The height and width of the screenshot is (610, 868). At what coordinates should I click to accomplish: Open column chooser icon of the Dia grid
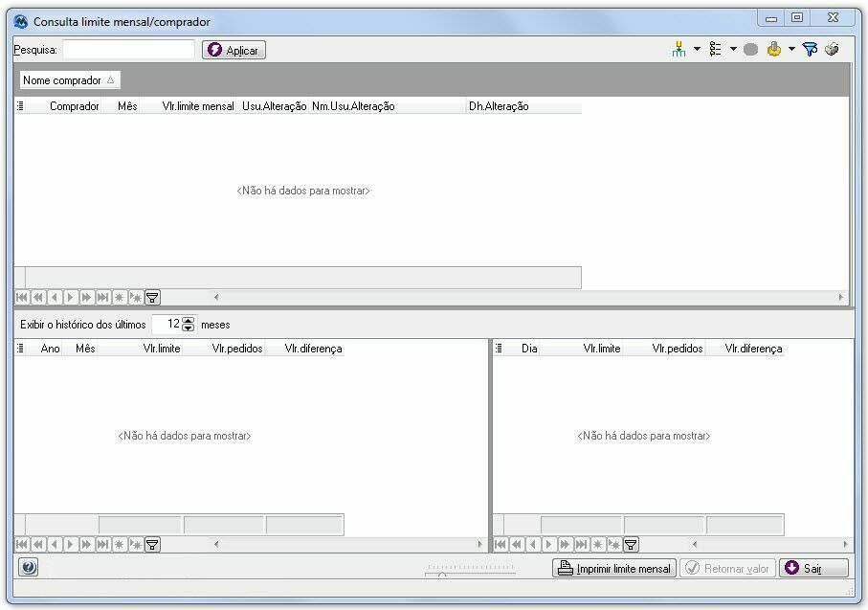(499, 348)
